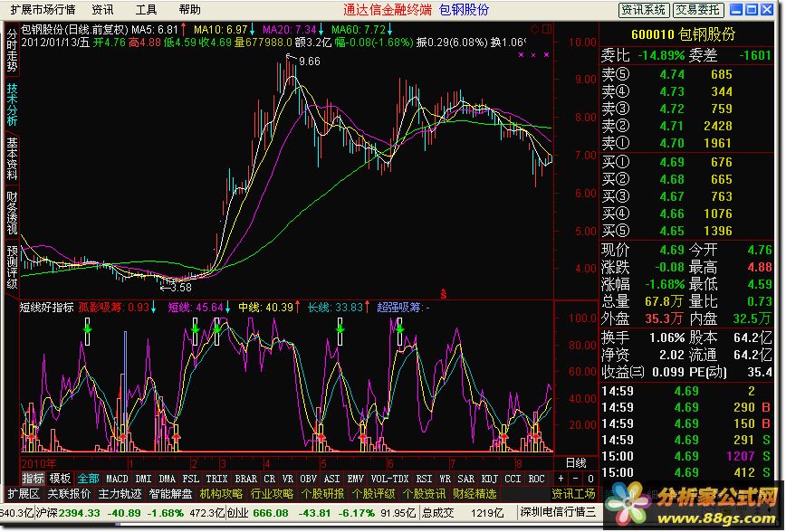Select the 模板 tab
Viewport: 786px width, 532px height.
60,479
